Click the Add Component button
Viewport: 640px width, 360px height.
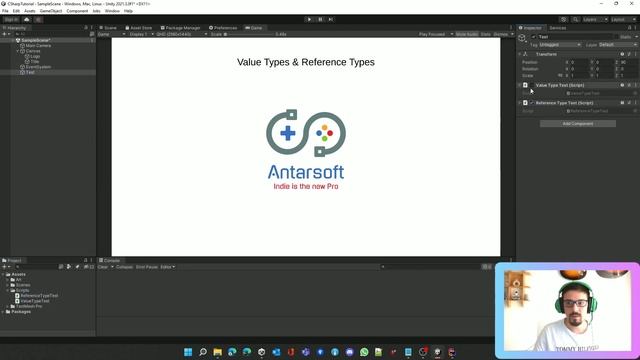point(578,124)
